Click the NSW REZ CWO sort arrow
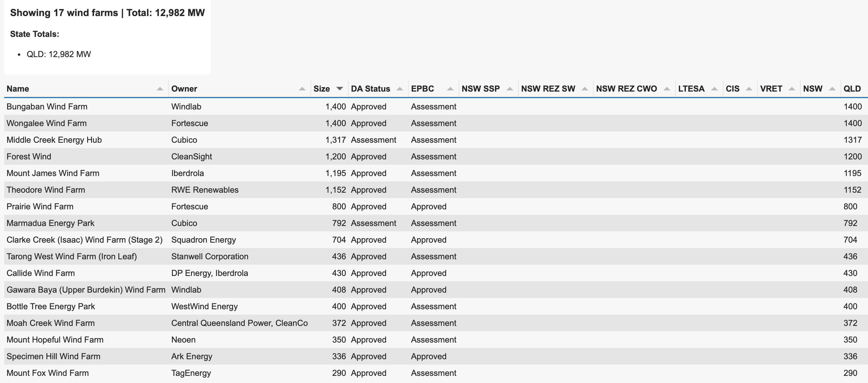The height and width of the screenshot is (383, 868). (x=667, y=89)
